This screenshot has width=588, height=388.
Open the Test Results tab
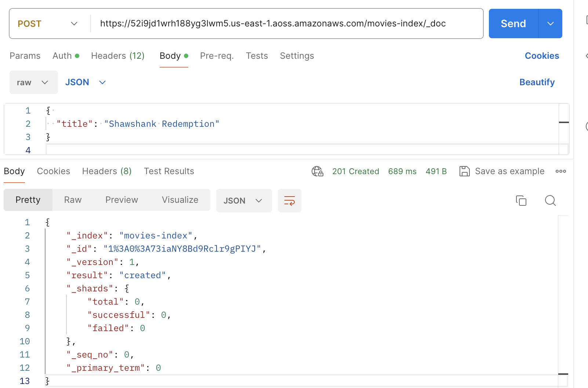(168, 171)
